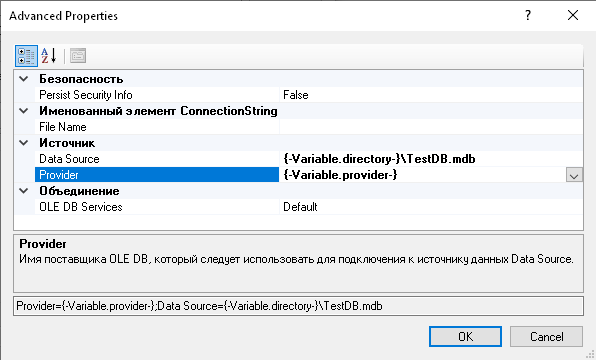Select the Data Source property row
This screenshot has width=596, height=360.
coord(157,159)
